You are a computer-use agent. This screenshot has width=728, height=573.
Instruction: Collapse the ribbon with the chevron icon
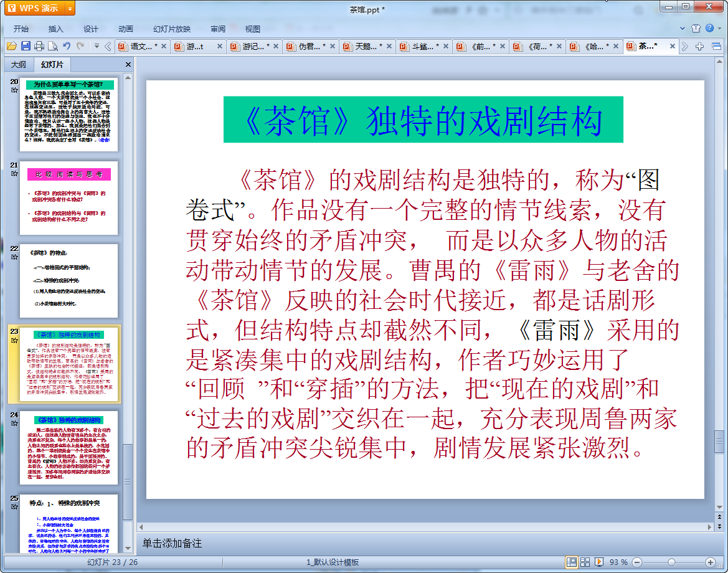683,28
